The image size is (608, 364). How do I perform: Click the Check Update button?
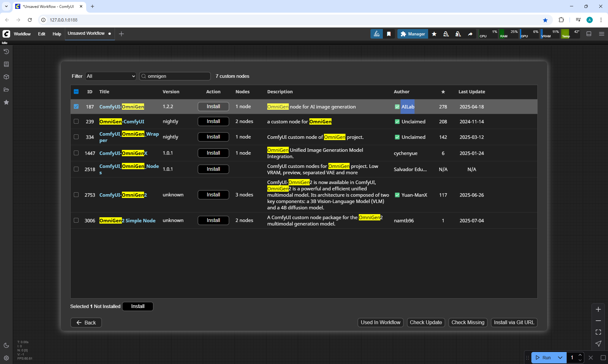point(426,322)
